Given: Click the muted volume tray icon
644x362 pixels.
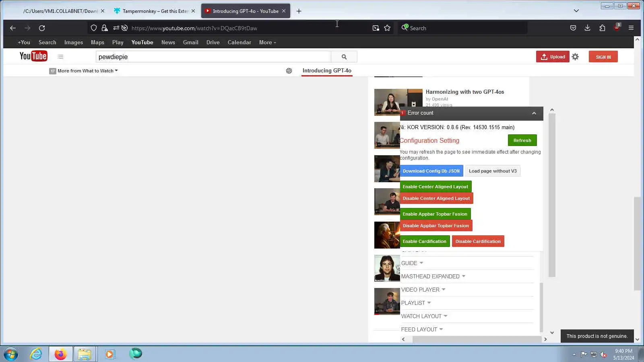Looking at the screenshot, I should [603, 354].
